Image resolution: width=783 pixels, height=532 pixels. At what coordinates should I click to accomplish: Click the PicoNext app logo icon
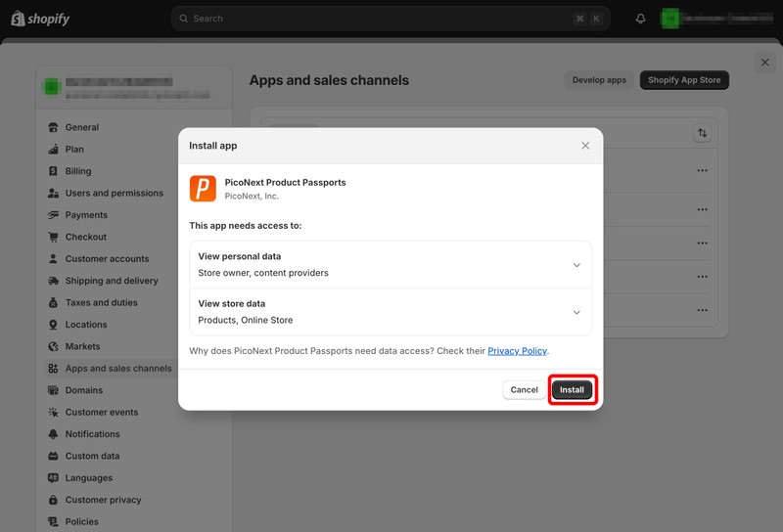[x=203, y=188]
